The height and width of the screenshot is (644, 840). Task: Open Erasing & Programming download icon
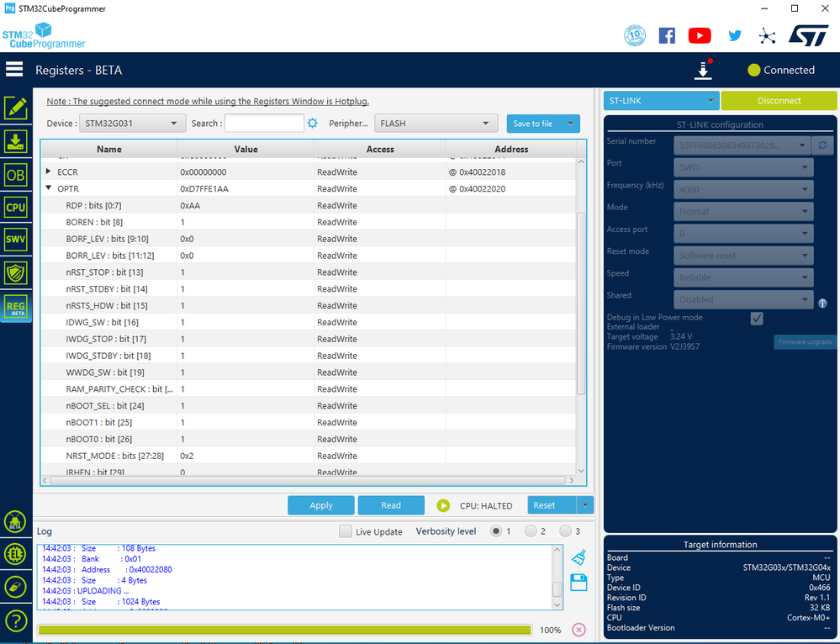(x=15, y=142)
